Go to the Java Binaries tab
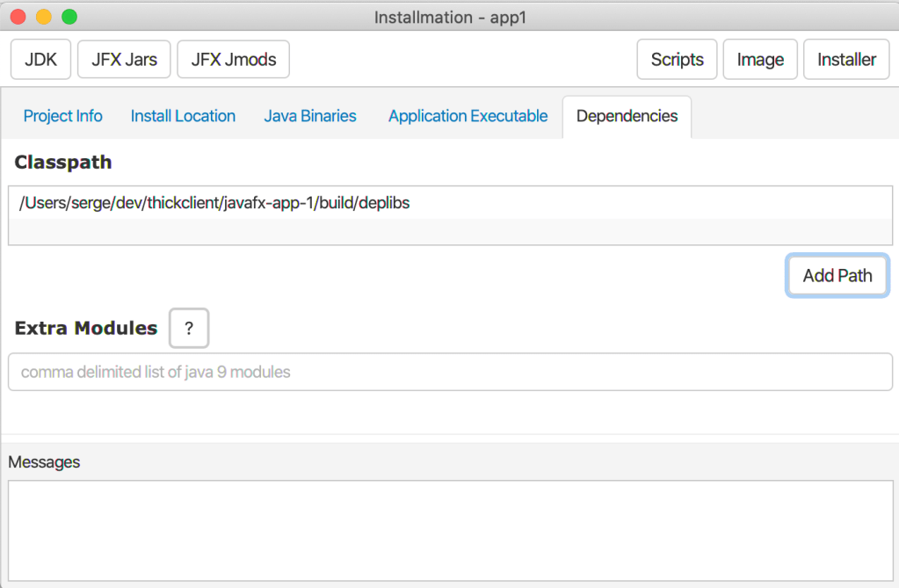Screen dimensions: 899x588 [310, 116]
